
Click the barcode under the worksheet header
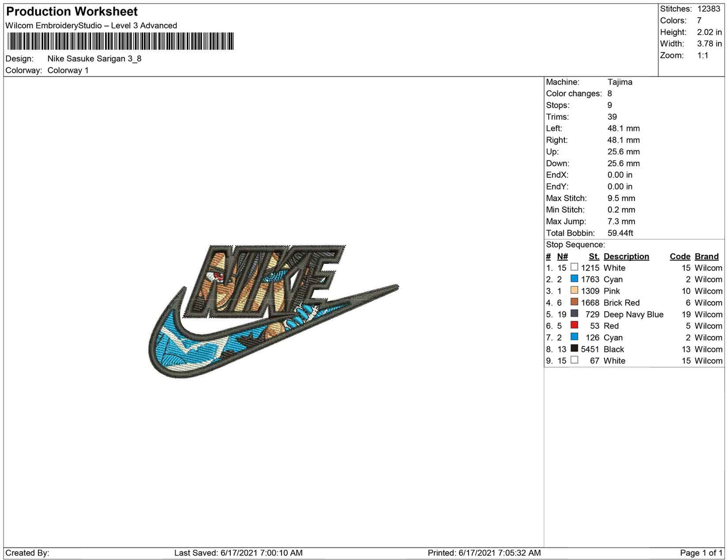click(x=120, y=41)
